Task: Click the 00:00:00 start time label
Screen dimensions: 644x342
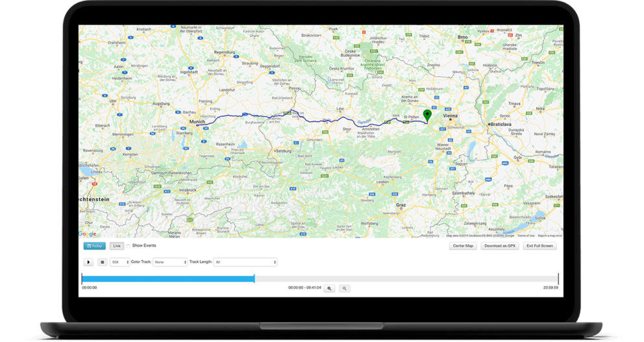Action: point(90,287)
